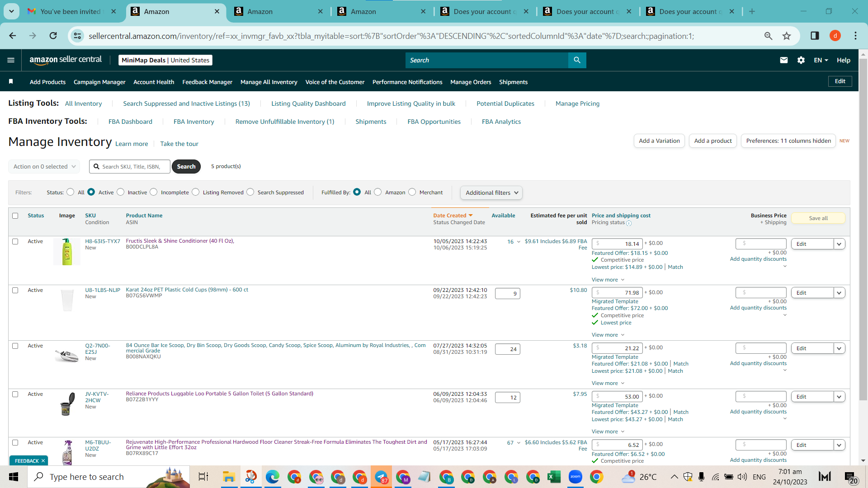Close the FEEDBACK tab with its X
Viewport: 868px width, 488px height.
tap(43, 461)
